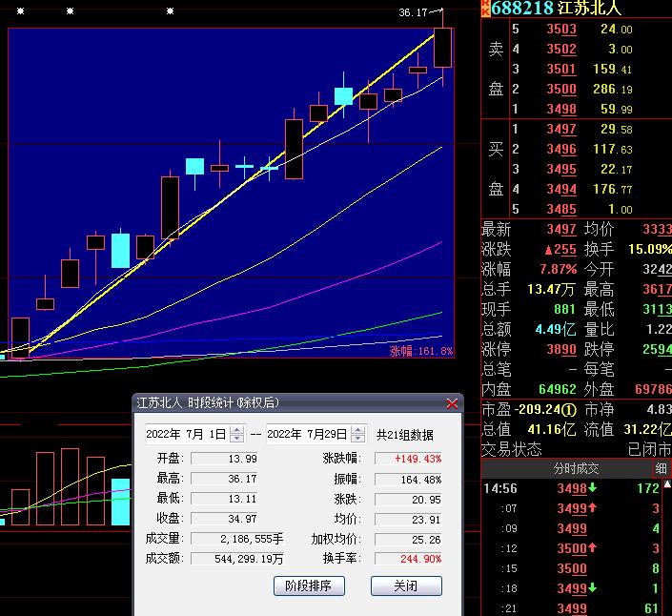Image resolution: width=672 pixels, height=616 pixels.
Task: Click the 细 detail icon beside 分时成交
Action: (661, 468)
